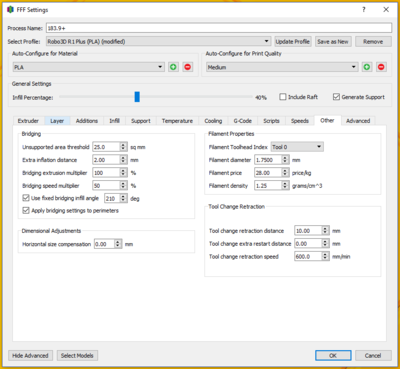Viewport: 400px width, 369px height.
Task: Switch to the Temperature tab
Action: [x=177, y=121]
